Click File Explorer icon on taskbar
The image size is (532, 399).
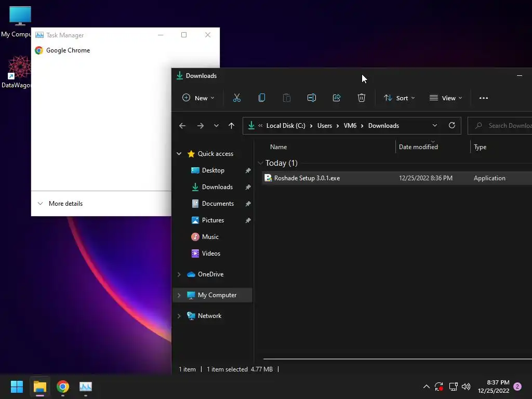tap(39, 387)
